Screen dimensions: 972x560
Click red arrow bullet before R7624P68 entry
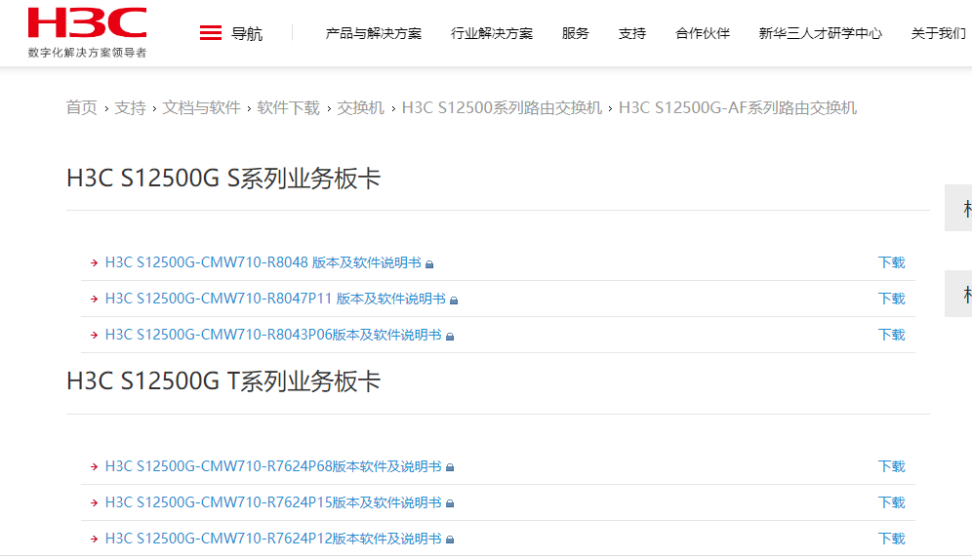[x=95, y=467]
